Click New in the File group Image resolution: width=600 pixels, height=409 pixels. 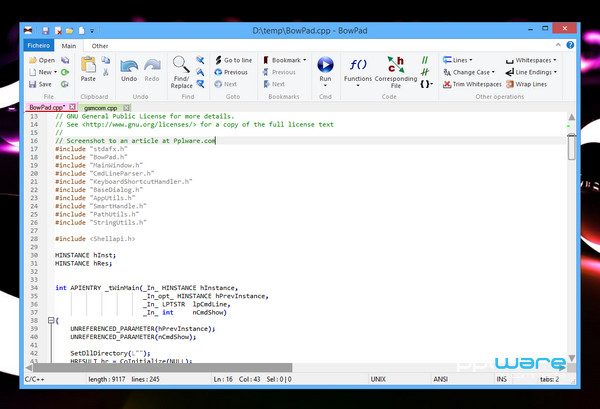41,72
